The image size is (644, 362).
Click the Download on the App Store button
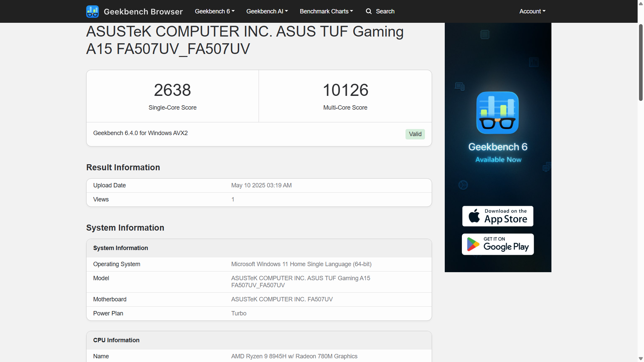pos(498,216)
